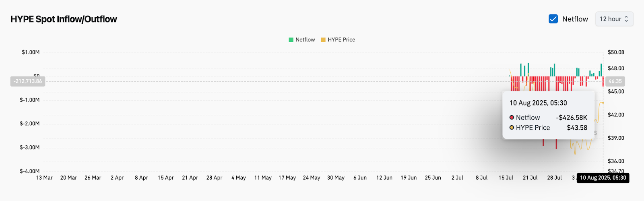
Task: Toggle the HYPE Price series via its legend label
Action: [x=341, y=40]
